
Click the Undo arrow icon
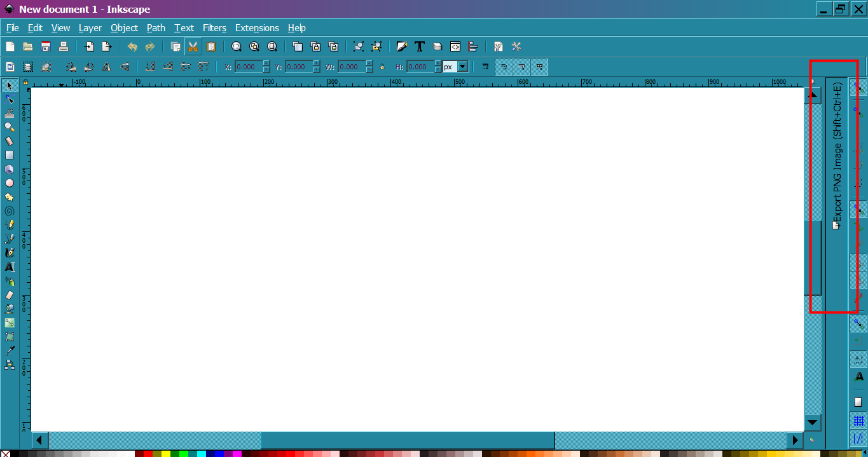coord(132,46)
